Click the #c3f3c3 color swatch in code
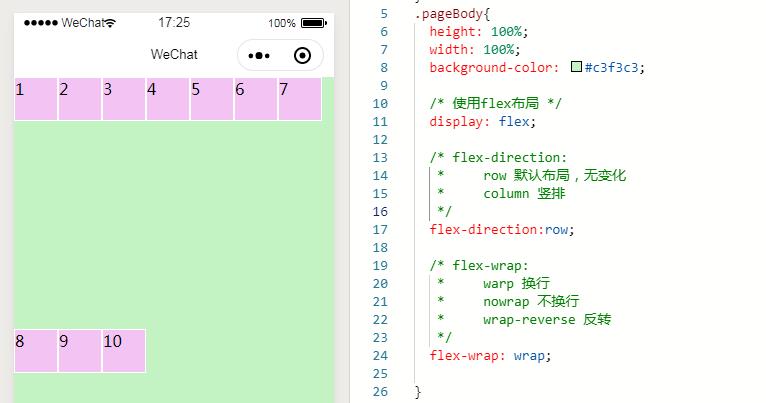 click(x=576, y=66)
